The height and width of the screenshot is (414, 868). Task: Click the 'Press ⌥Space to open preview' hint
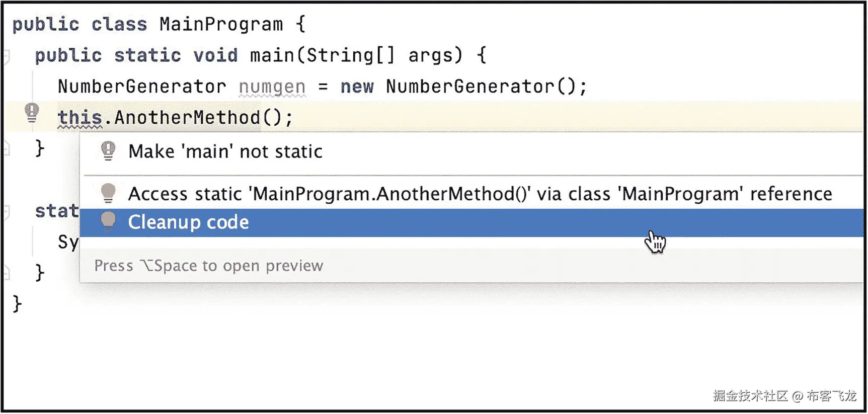click(x=208, y=266)
